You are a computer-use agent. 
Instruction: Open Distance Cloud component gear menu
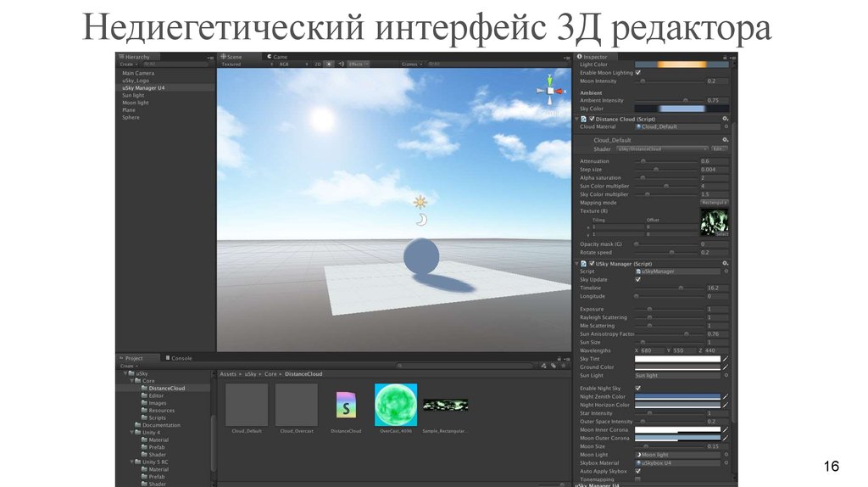click(x=726, y=120)
